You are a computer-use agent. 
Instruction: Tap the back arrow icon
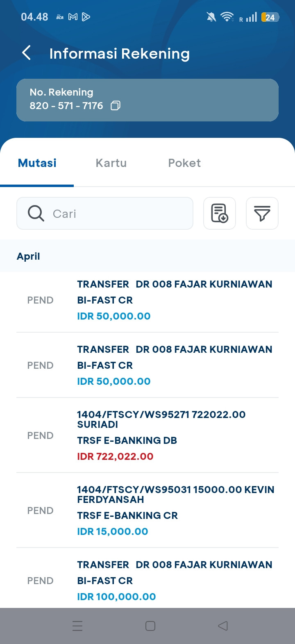tap(27, 53)
